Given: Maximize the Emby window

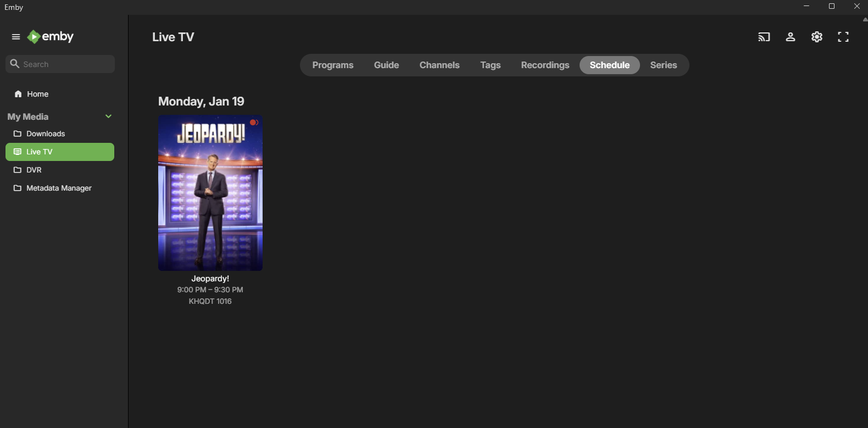Looking at the screenshot, I should (832, 7).
